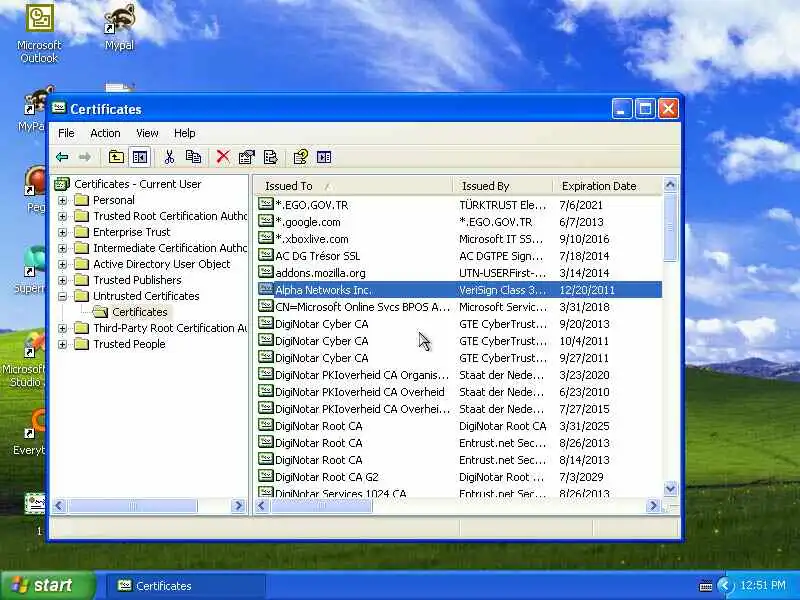Click the list pane horizontal scroll left arrow
The width and height of the screenshot is (800, 600).
(262, 506)
